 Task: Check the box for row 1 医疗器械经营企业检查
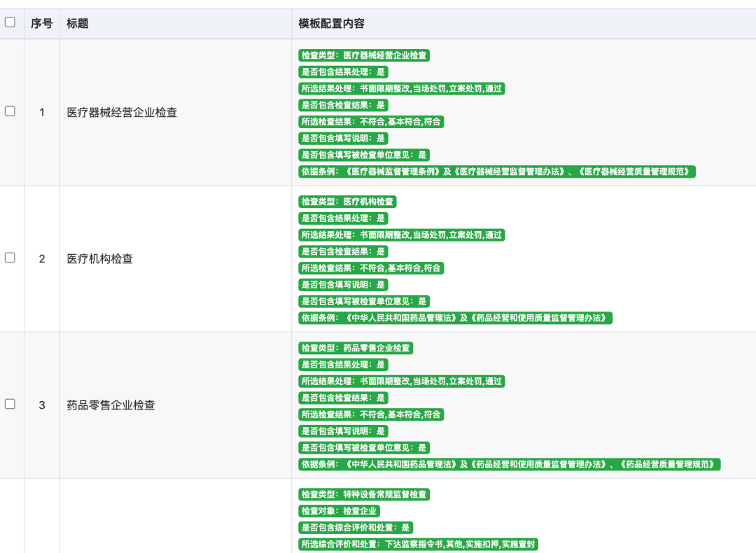tap(10, 111)
